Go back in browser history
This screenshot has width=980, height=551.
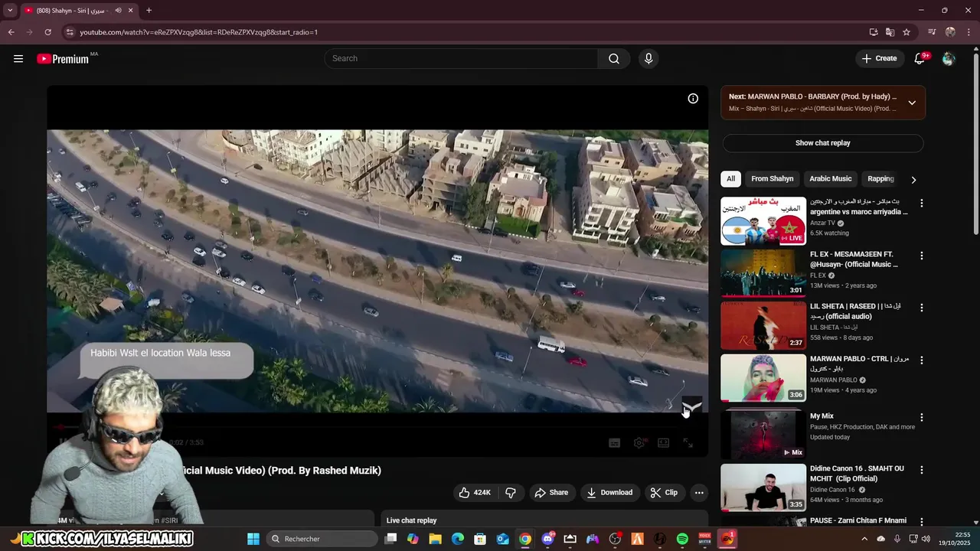coord(11,32)
